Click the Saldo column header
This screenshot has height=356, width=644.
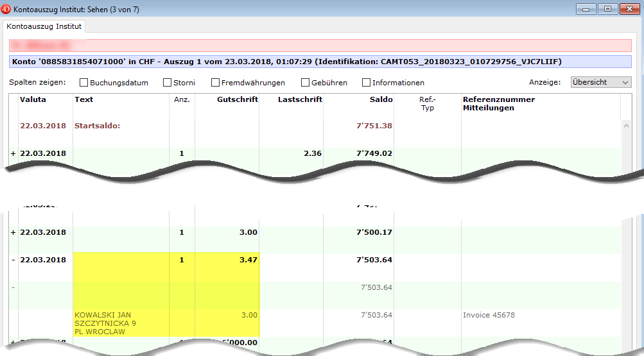pyautogui.click(x=381, y=99)
